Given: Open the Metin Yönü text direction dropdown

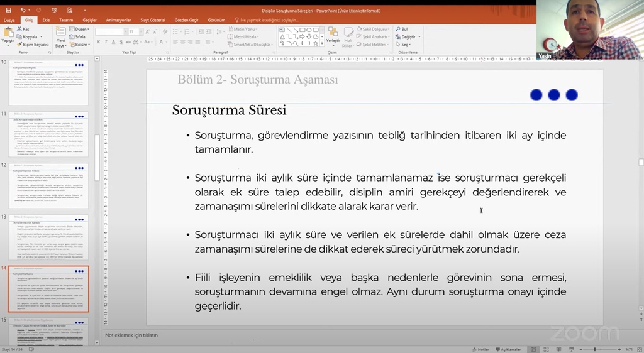Looking at the screenshot, I should pos(242,29).
